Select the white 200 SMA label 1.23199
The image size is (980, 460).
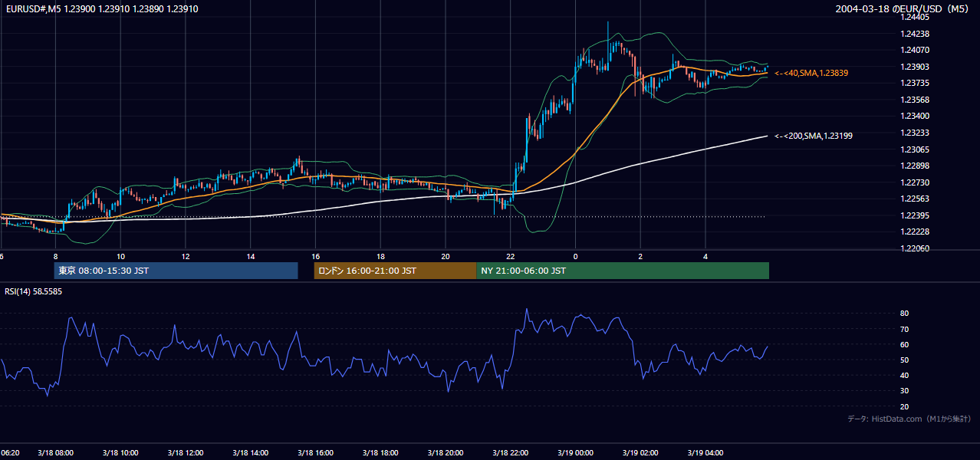(x=814, y=136)
